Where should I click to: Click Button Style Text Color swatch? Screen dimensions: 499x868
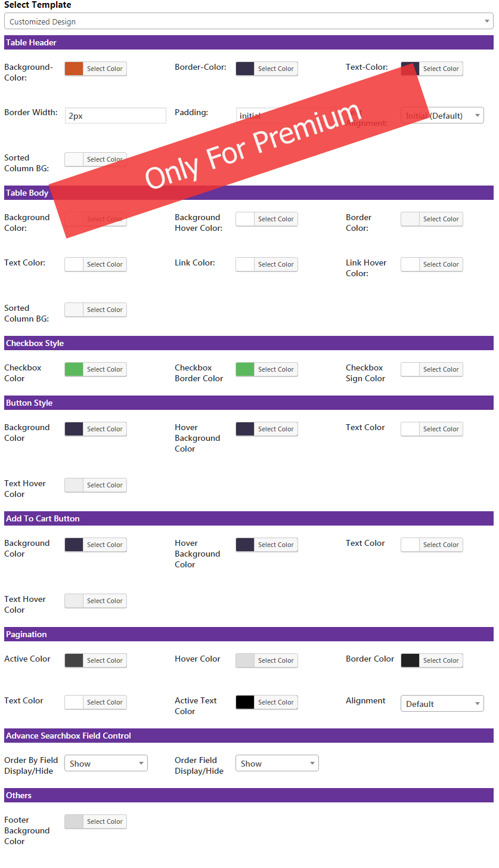click(410, 429)
